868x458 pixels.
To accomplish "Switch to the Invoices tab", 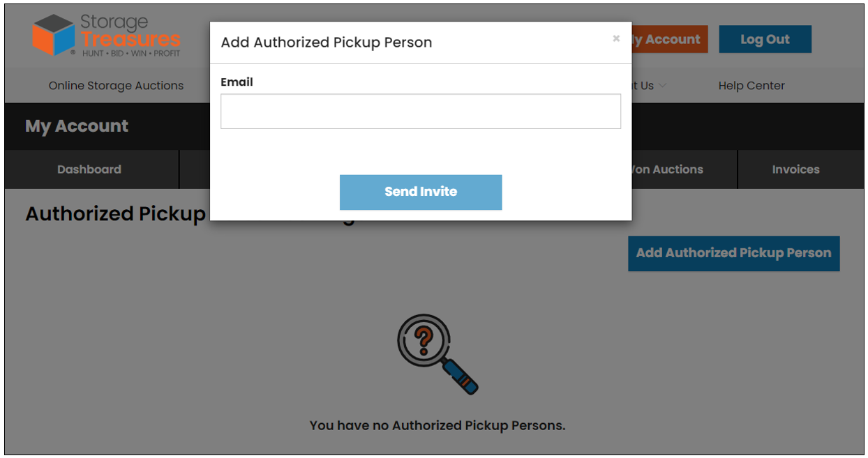I will 795,169.
